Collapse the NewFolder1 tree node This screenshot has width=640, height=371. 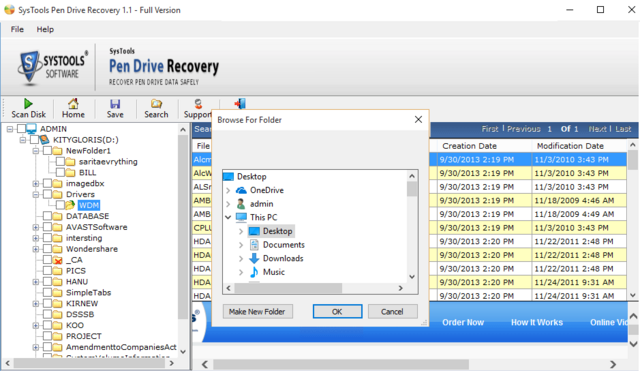click(x=36, y=151)
